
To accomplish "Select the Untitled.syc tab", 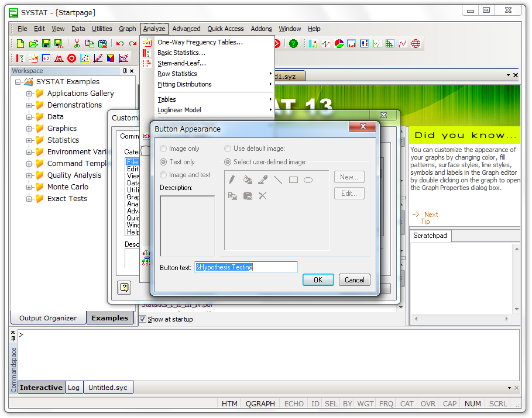I will coord(108,388).
